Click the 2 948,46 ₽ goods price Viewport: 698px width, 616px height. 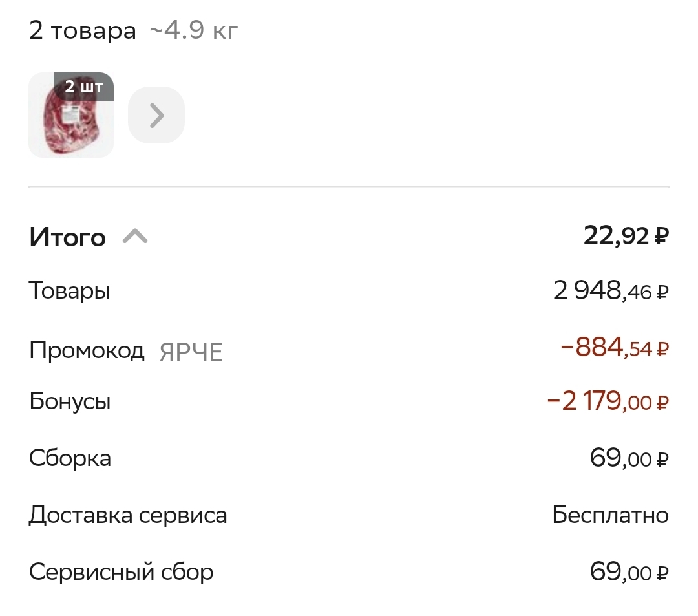point(610,292)
